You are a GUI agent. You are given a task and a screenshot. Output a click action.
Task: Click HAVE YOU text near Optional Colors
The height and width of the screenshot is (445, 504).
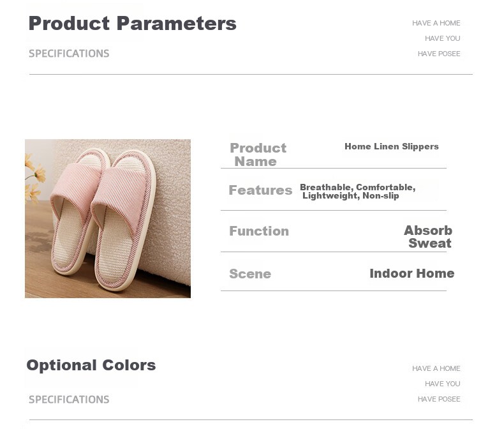(x=443, y=384)
